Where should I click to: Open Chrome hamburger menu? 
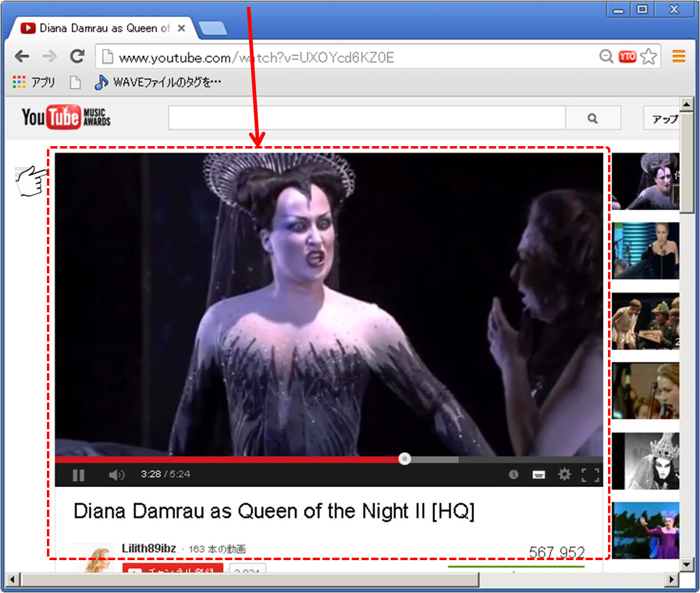tap(679, 57)
